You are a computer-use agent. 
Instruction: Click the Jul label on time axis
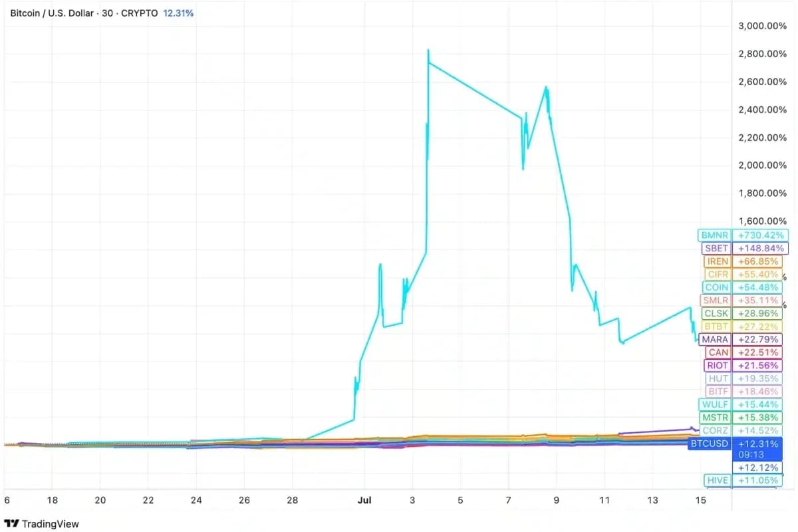(x=364, y=500)
